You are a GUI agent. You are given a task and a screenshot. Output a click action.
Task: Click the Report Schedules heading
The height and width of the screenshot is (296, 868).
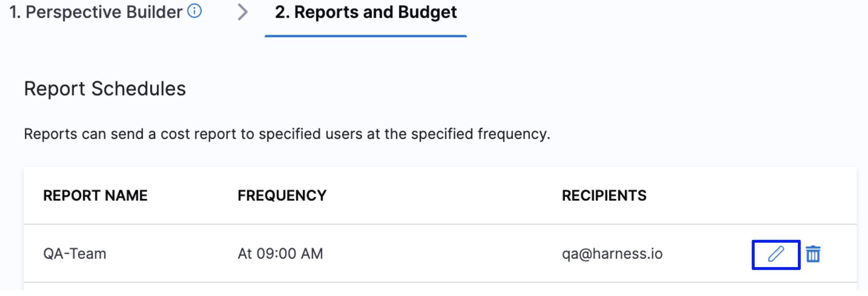click(105, 89)
